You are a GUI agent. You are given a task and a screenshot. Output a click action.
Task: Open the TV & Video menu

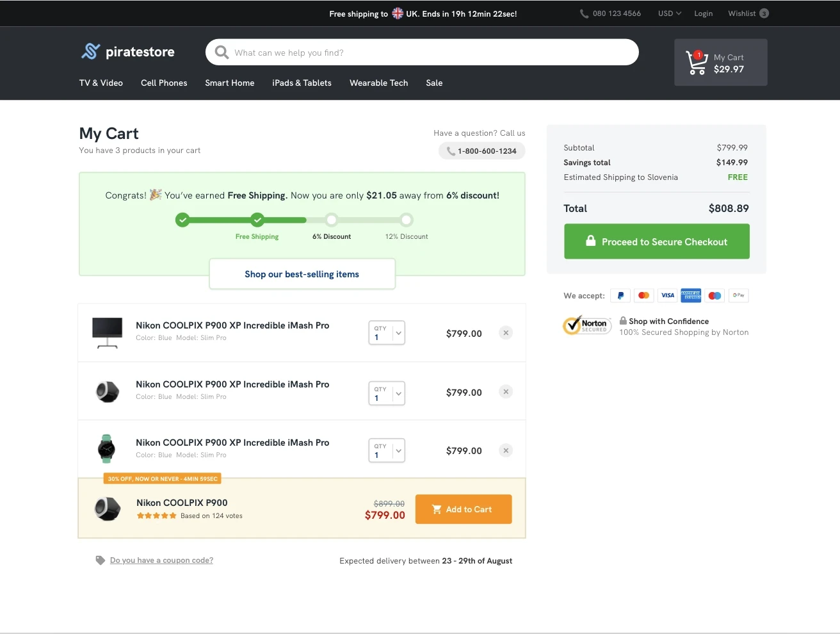point(101,83)
